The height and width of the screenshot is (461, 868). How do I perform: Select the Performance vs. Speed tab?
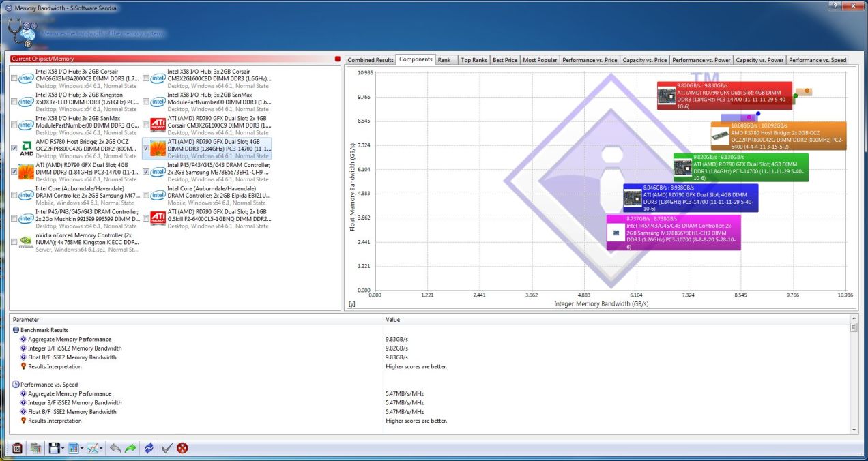pyautogui.click(x=818, y=60)
